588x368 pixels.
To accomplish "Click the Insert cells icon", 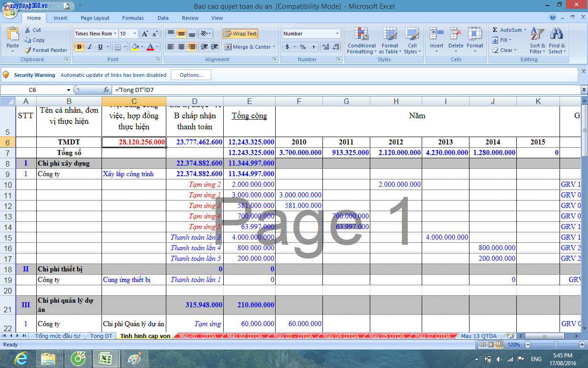I will (x=436, y=34).
